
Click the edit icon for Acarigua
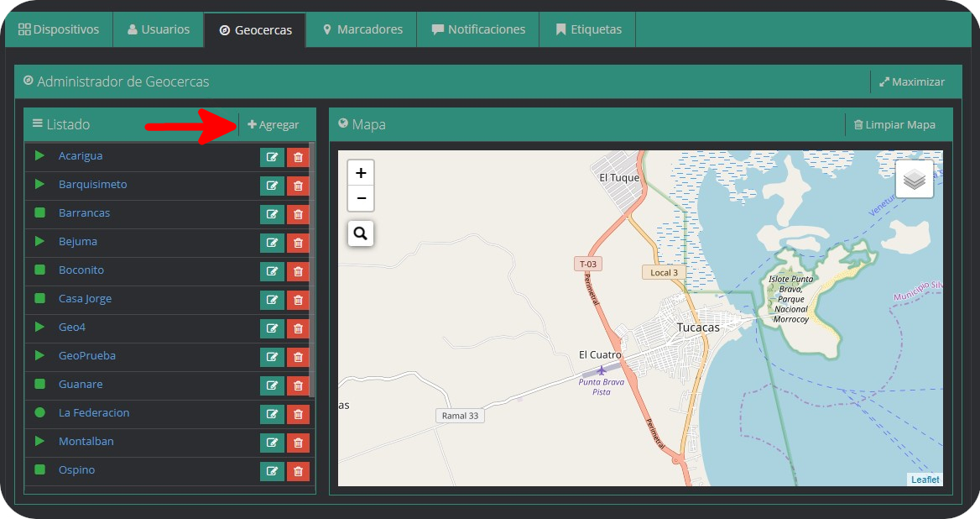[272, 157]
